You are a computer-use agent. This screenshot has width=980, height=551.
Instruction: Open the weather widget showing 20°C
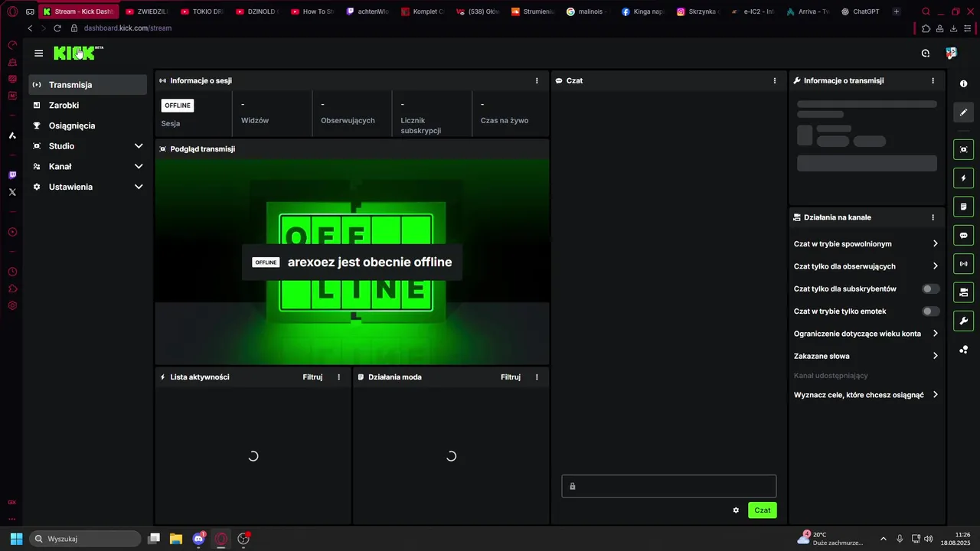(831, 539)
